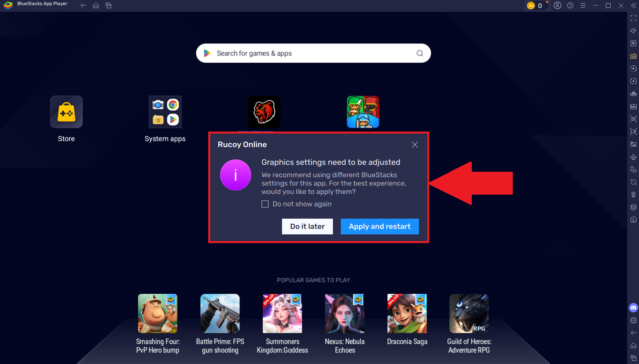Open Nexus: Nebula Echoes game thumbnail
Screen dimensions: 639x364
(x=345, y=314)
